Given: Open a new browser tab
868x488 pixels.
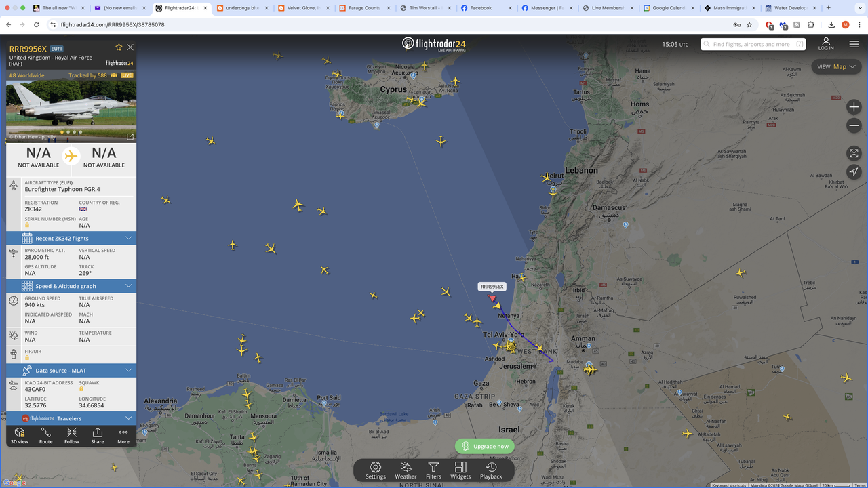Looking at the screenshot, I should point(828,8).
